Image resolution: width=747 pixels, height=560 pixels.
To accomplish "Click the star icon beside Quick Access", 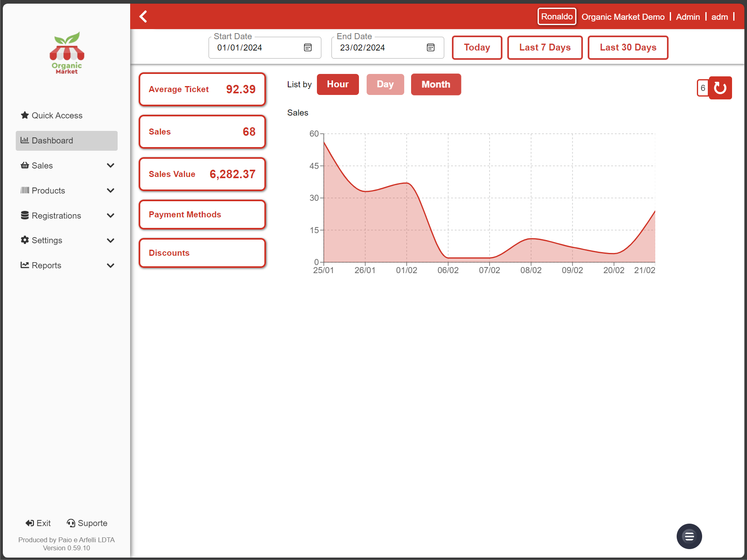I will (x=25, y=115).
